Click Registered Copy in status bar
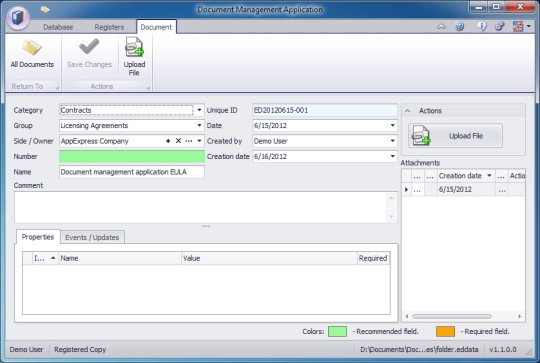This screenshot has height=363, width=540. [x=80, y=349]
